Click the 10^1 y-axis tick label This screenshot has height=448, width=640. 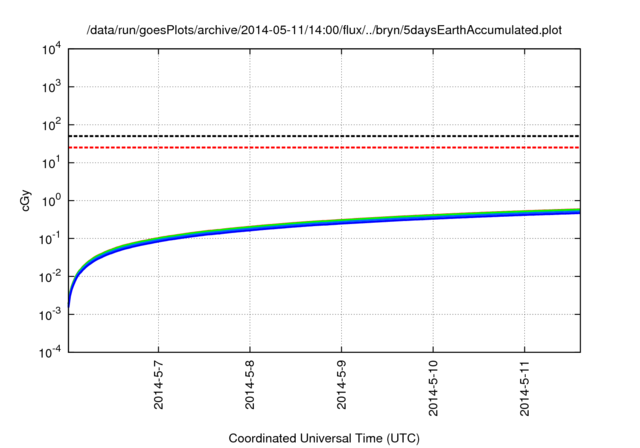click(x=51, y=163)
